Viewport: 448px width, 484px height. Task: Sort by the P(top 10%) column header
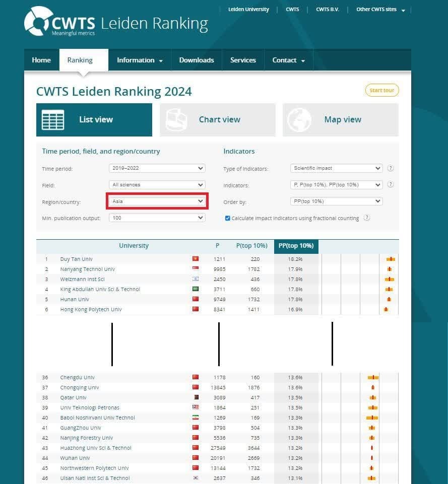click(251, 246)
